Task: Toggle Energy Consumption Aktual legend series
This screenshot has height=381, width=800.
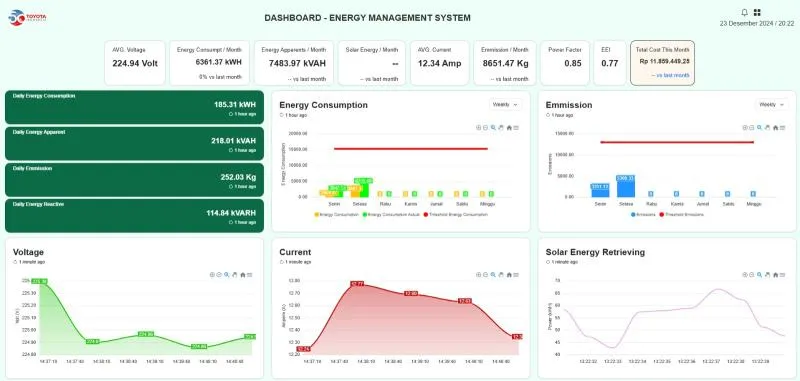Action: (391, 215)
